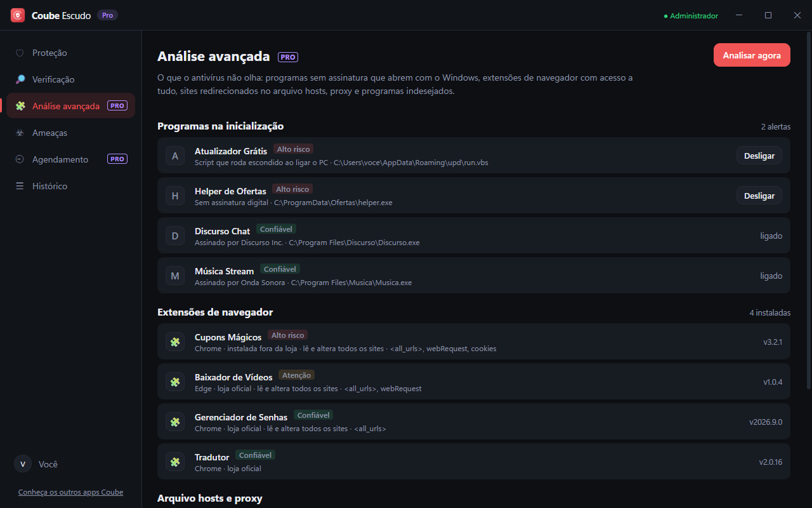This screenshot has width=812, height=508.
Task: Click the Confiável tag on Tradutor
Action: [255, 455]
